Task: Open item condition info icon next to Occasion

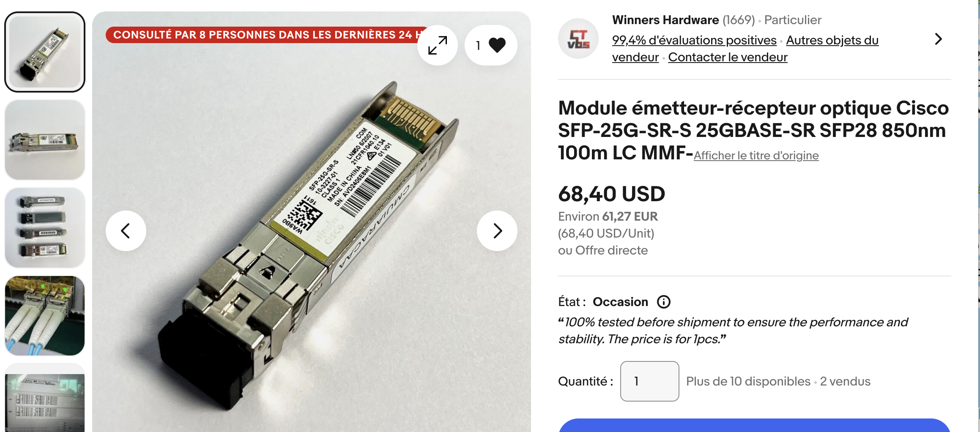Action: (663, 302)
